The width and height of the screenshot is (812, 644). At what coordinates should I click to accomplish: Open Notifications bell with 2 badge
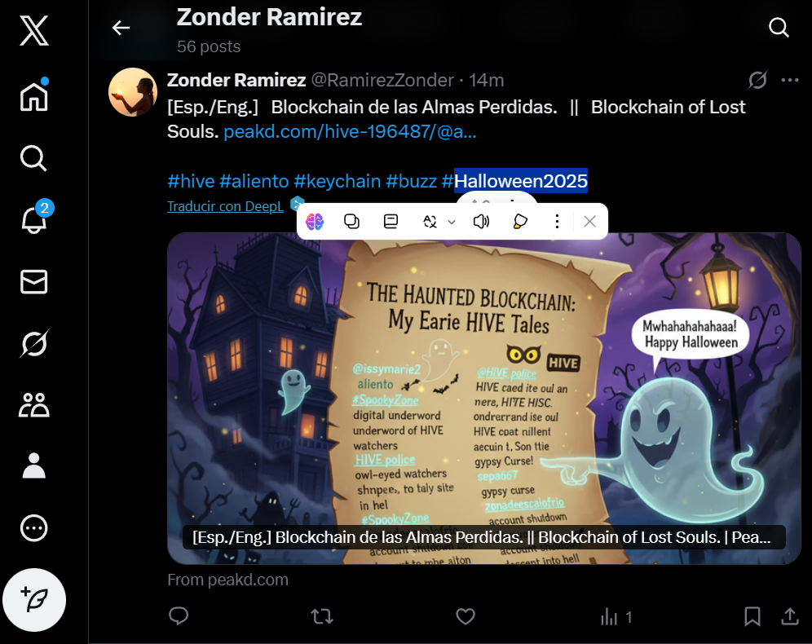[34, 219]
